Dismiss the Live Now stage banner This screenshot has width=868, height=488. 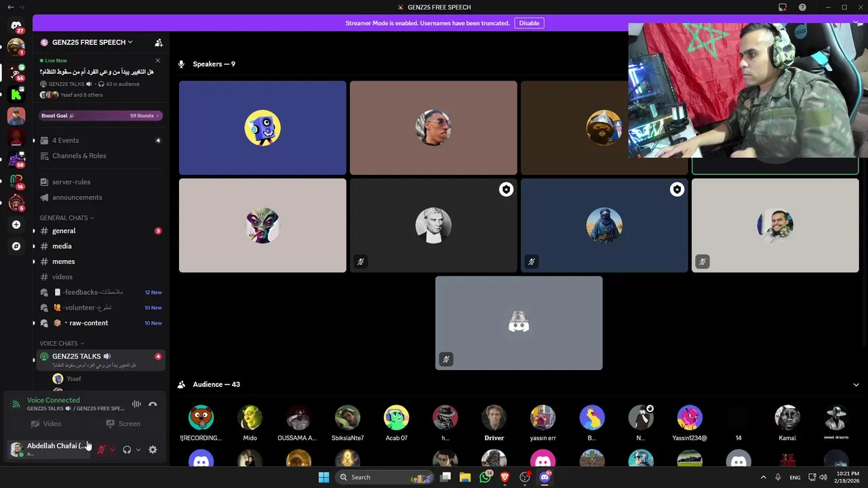pyautogui.click(x=158, y=60)
